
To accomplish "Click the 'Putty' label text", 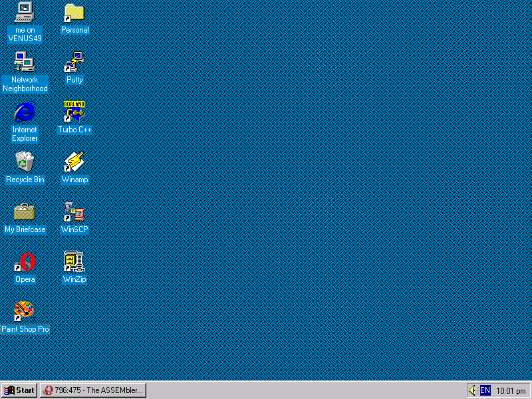I will [74, 80].
